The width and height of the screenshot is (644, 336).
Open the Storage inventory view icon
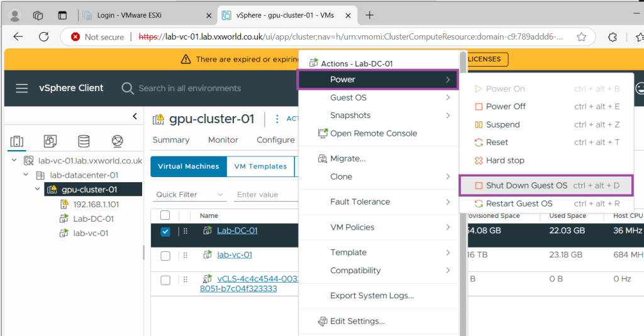[84, 141]
